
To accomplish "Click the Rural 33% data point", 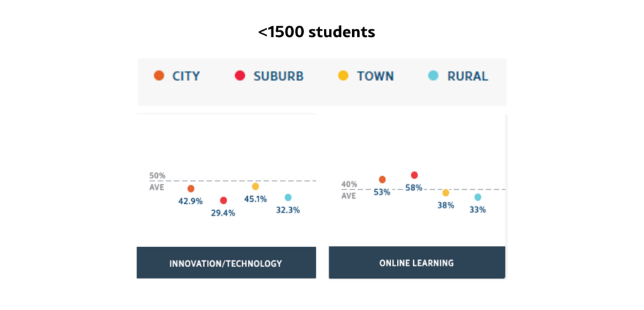I will 478,197.
